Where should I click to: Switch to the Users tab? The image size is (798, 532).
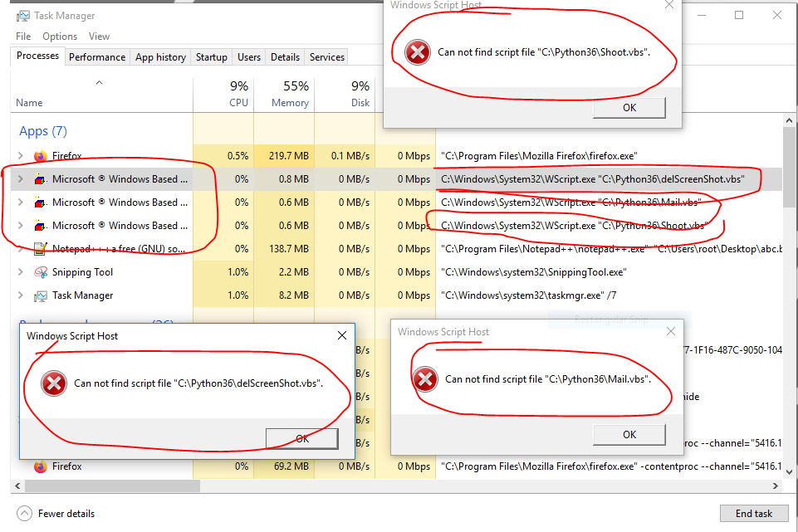(x=249, y=57)
